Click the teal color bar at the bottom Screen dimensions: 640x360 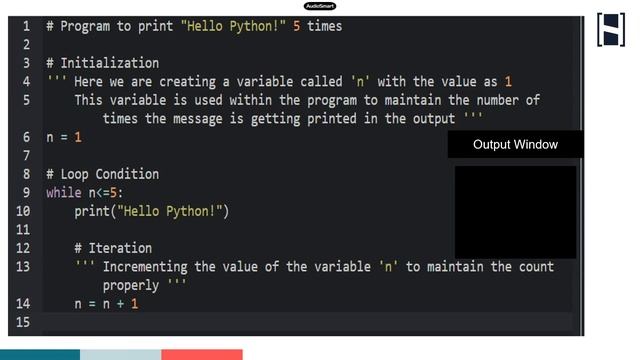[x=40, y=354]
